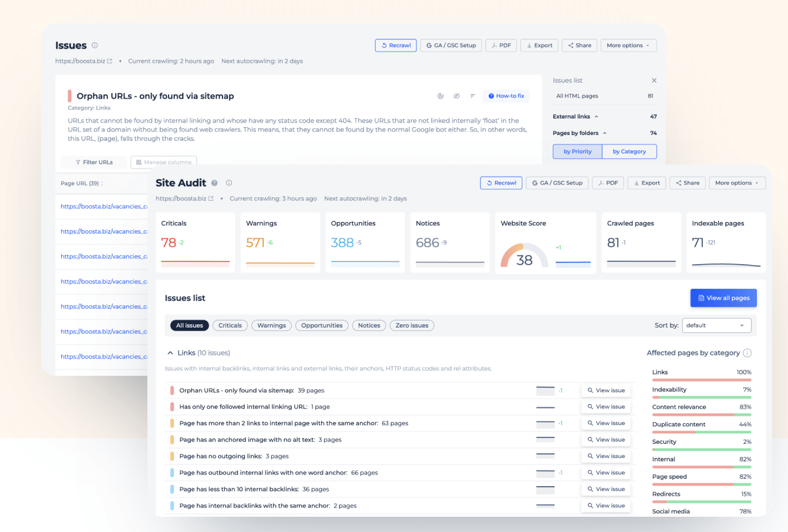Viewport: 788px width, 532px height.
Task: Select by Priority view toggle
Action: click(577, 151)
